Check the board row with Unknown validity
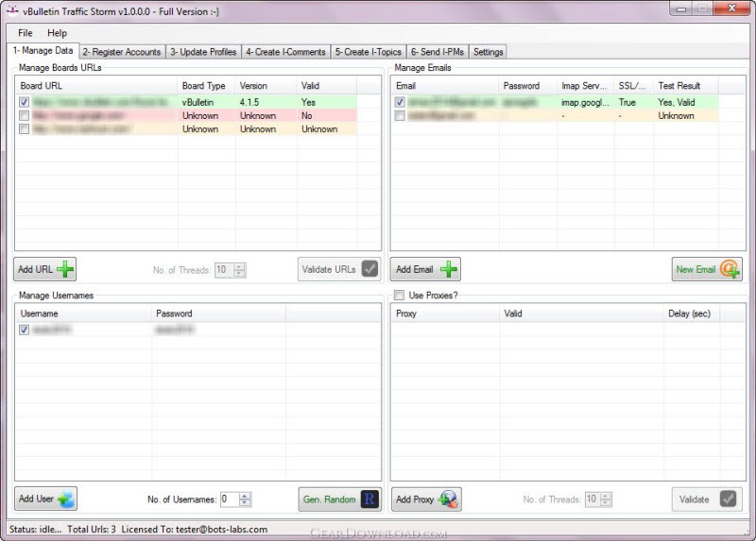The height and width of the screenshot is (541, 756). tap(25, 129)
